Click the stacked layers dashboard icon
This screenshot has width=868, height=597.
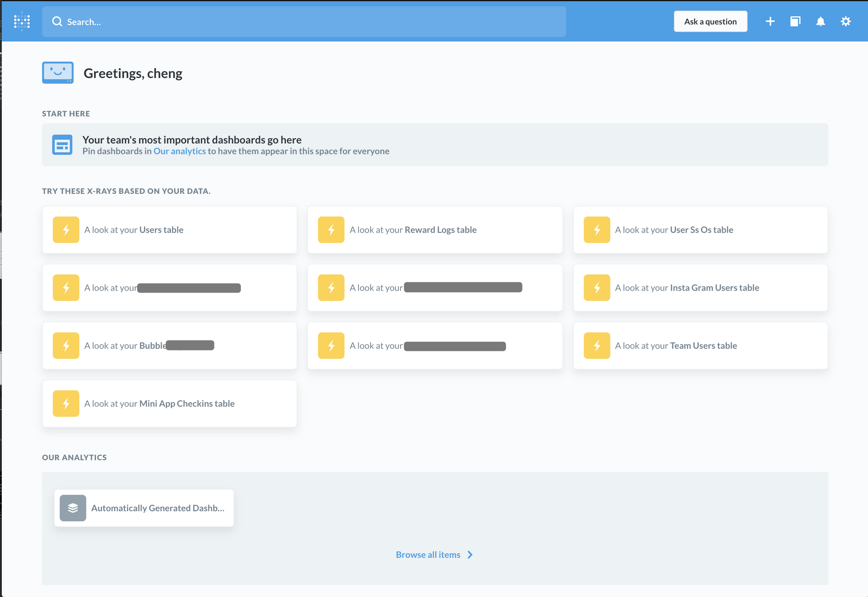(73, 508)
